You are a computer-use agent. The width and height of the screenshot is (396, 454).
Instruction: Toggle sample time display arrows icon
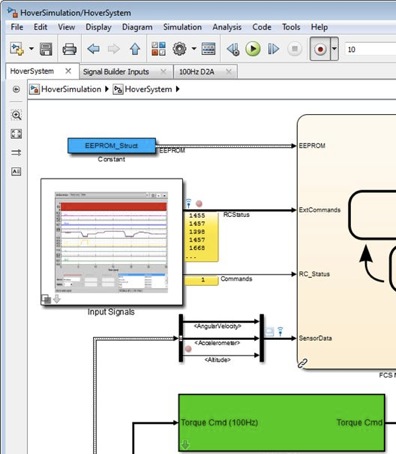(x=16, y=152)
